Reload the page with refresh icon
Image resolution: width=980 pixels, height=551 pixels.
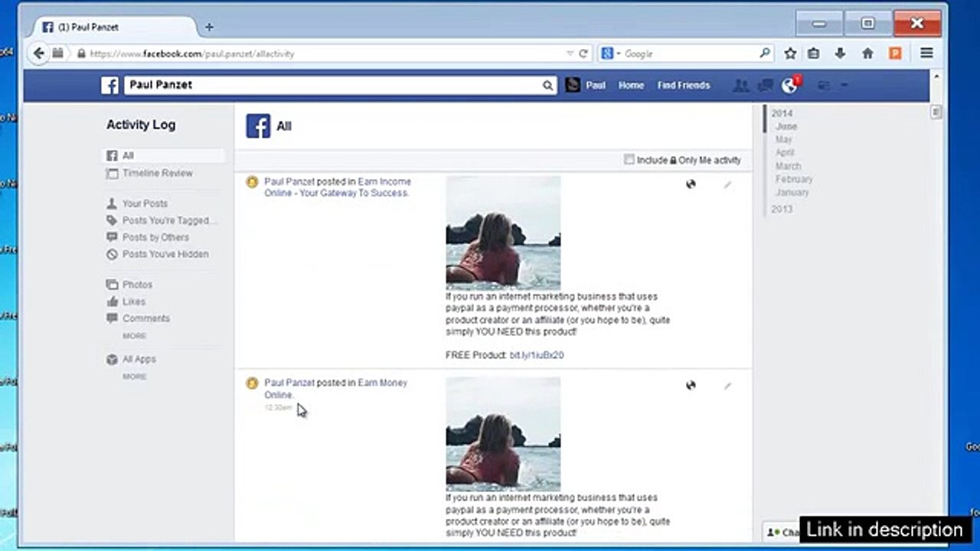pos(583,54)
